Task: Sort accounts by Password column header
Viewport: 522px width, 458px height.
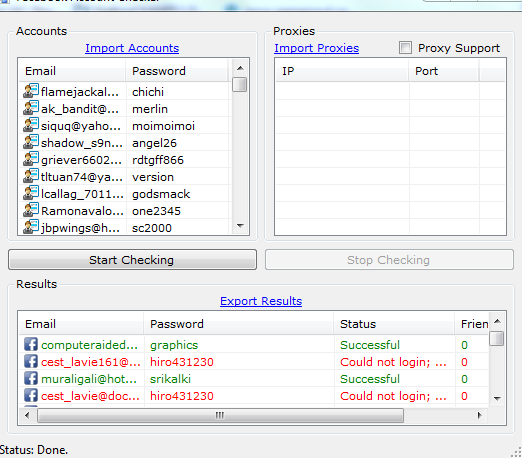Action: [x=177, y=71]
